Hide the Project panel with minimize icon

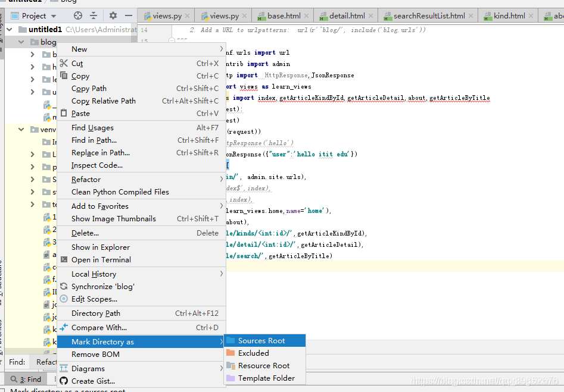pos(129,15)
